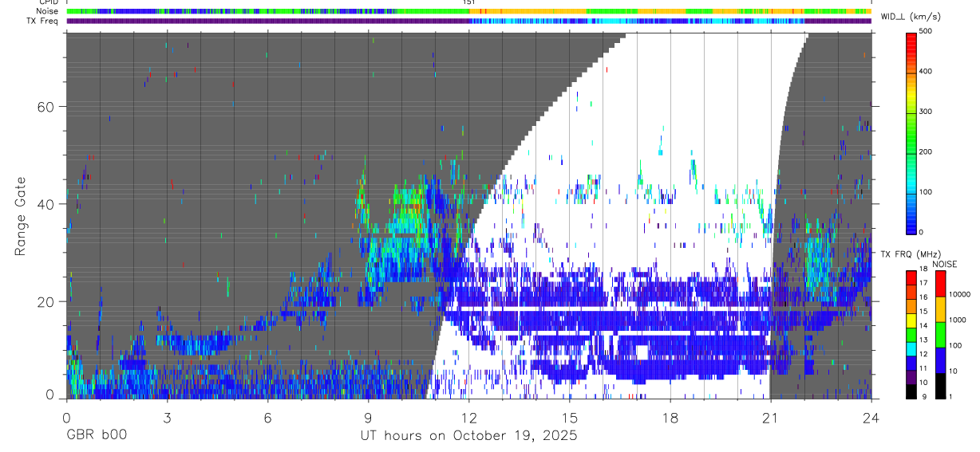Click the 1 tick on NOISE legend
The height and width of the screenshot is (452, 980).
(950, 397)
